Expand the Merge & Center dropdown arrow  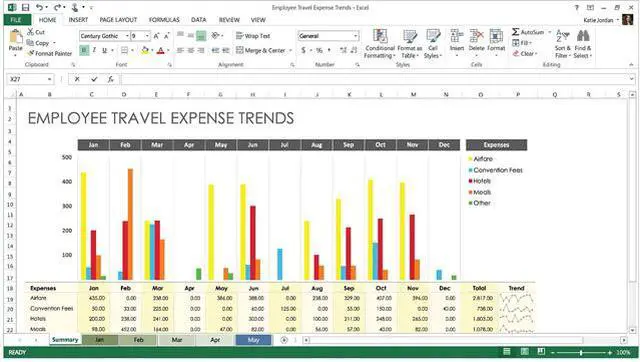pos(290,51)
